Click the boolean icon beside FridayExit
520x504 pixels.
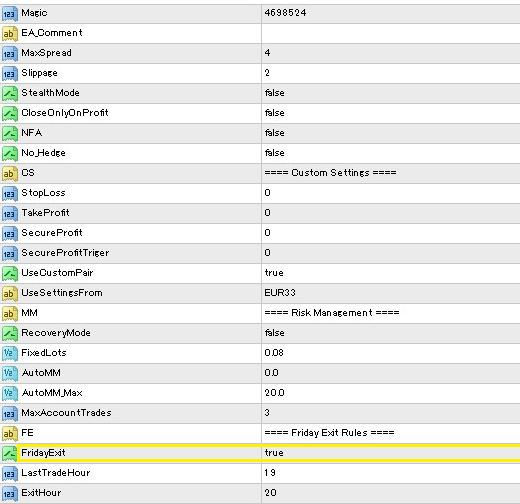[9, 454]
